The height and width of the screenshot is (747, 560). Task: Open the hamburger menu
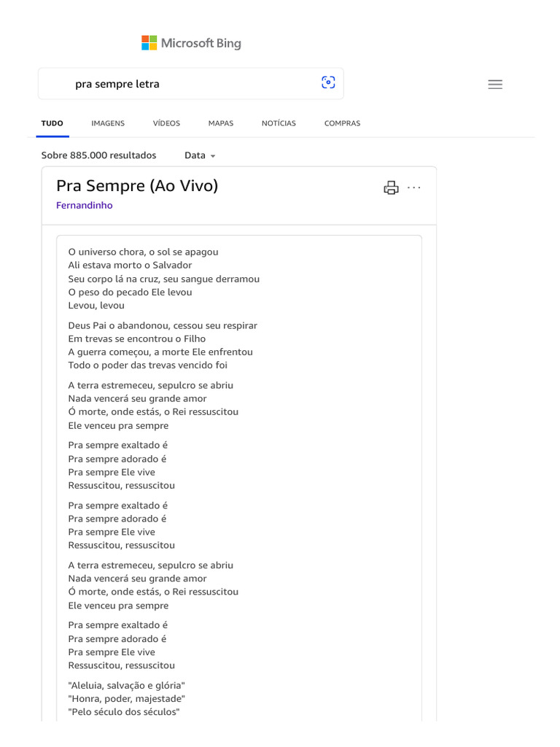click(x=495, y=84)
